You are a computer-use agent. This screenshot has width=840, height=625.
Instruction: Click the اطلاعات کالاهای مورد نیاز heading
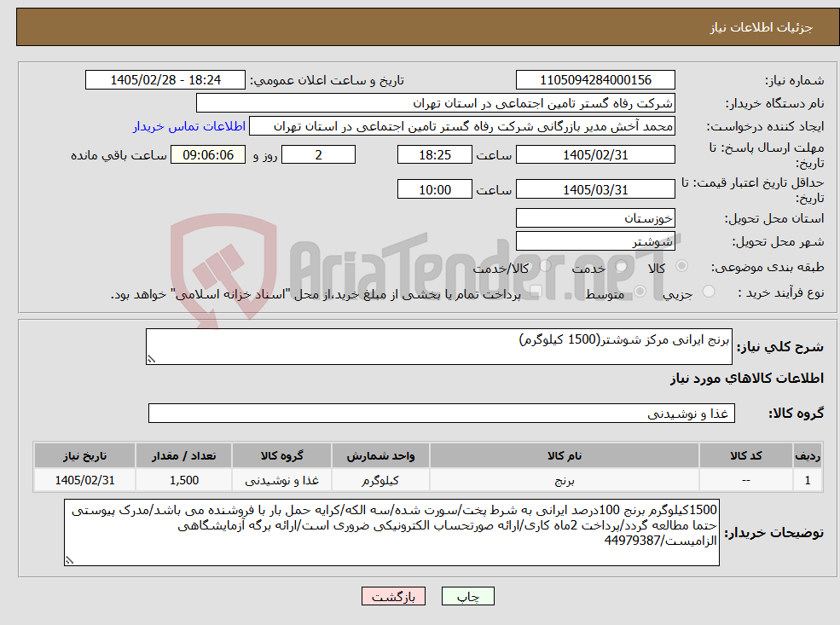(747, 378)
